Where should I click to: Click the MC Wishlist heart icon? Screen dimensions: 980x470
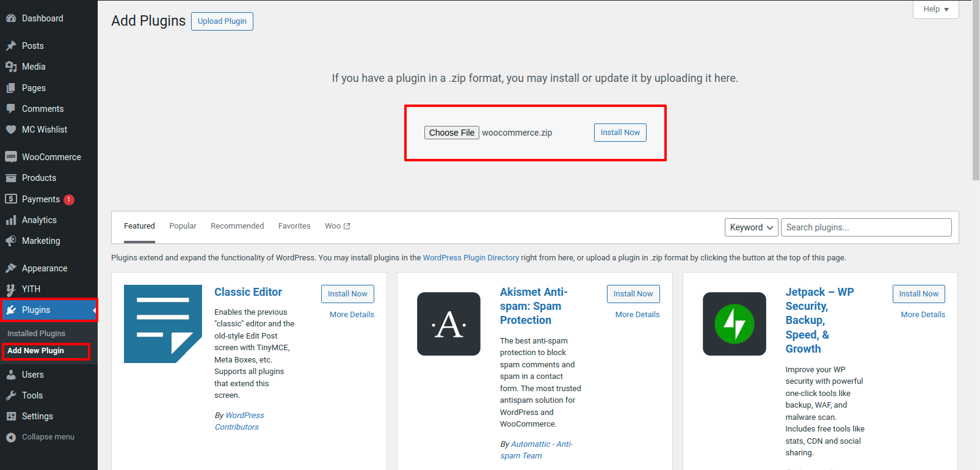11,130
